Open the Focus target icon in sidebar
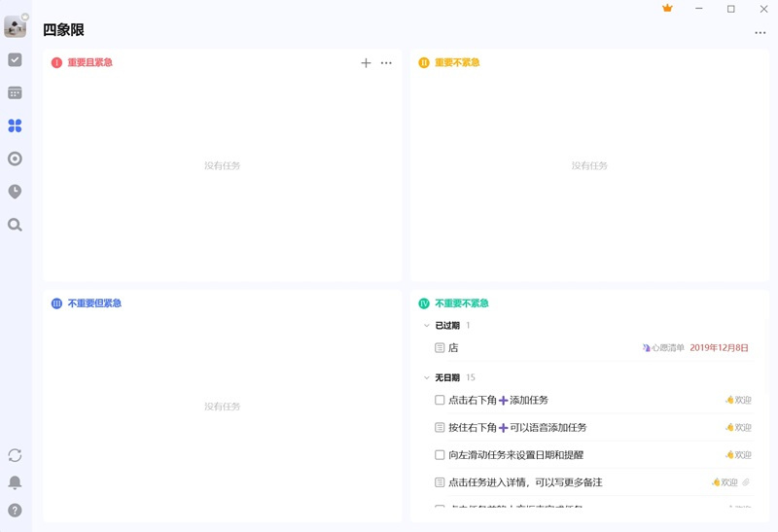The height and width of the screenshot is (532, 778). click(15, 159)
